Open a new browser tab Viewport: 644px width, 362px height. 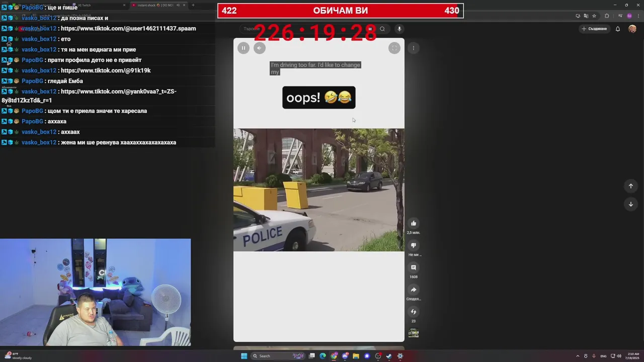(x=193, y=5)
